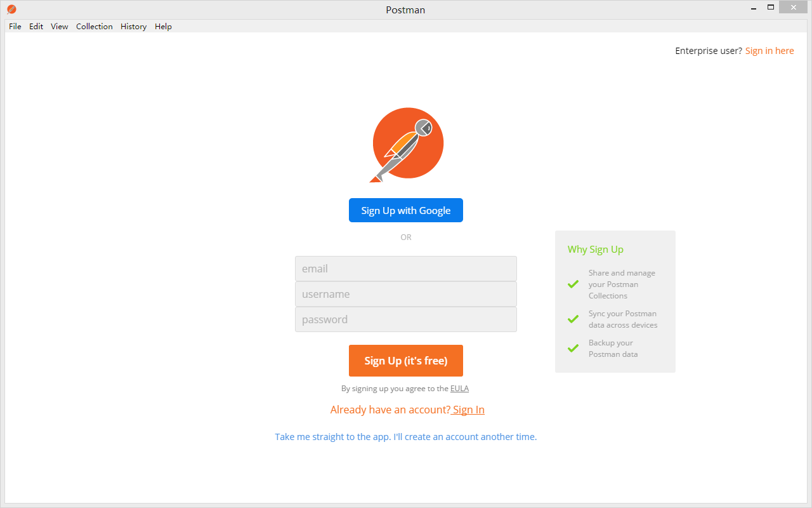Click checkmark beside Sync your Postman data

point(573,319)
